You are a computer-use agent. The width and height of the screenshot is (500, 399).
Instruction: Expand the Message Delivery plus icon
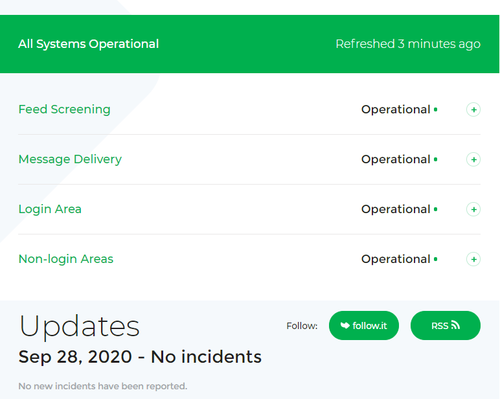(473, 160)
